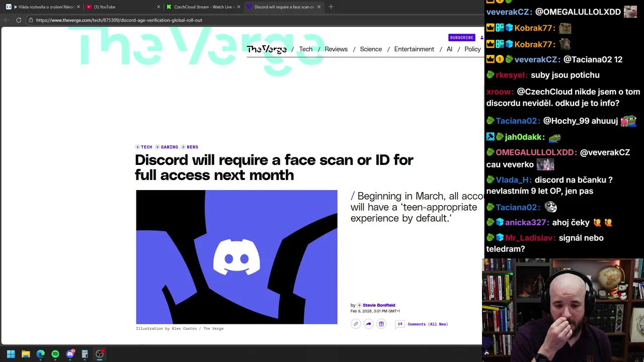Open the Tech section in navigation
The width and height of the screenshot is (644, 362).
coord(305,49)
